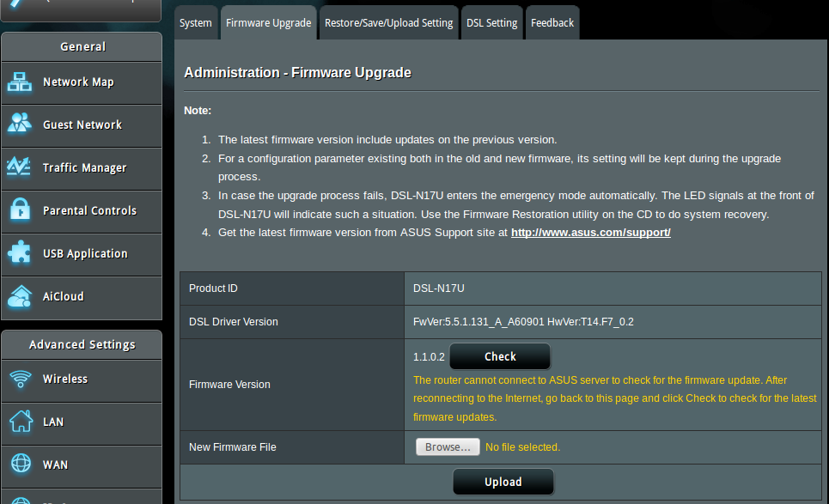Click the Advanced Settings section header
This screenshot has width=829, height=504.
[x=82, y=344]
